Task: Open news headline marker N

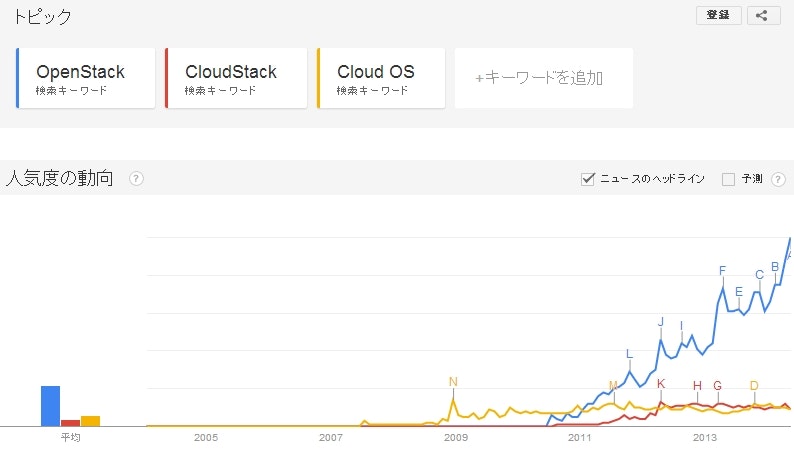Action: tap(453, 381)
